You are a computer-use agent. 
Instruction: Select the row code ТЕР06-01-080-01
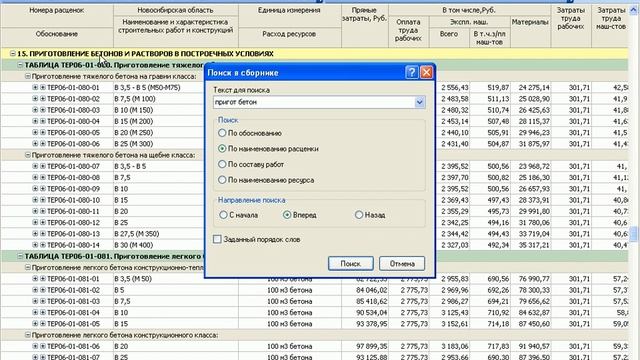pos(73,87)
